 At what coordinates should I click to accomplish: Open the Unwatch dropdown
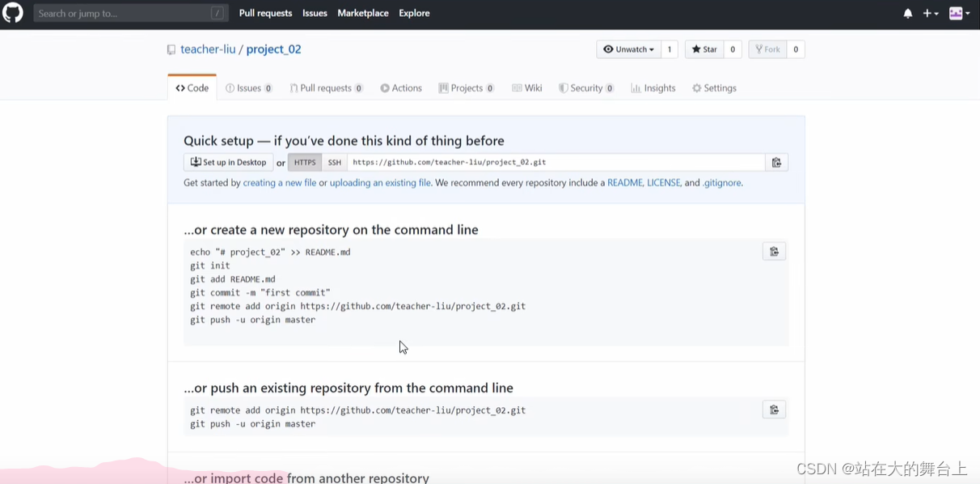click(628, 49)
